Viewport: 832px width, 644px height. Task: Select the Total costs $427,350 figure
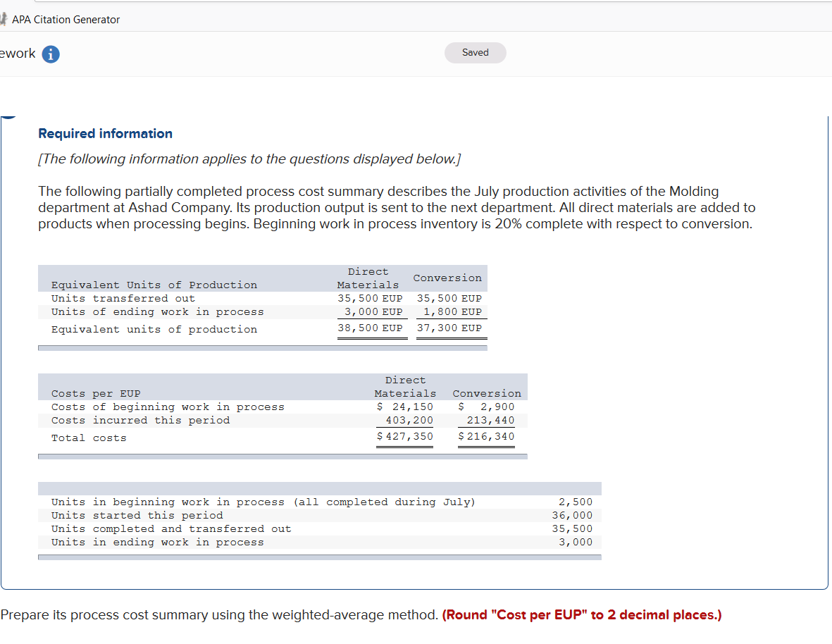click(x=404, y=436)
